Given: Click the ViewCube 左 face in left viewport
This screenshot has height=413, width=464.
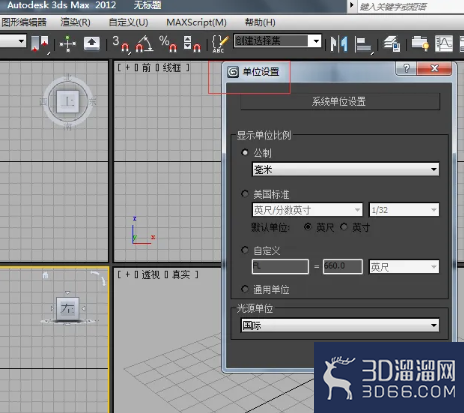Looking at the screenshot, I should tap(68, 309).
